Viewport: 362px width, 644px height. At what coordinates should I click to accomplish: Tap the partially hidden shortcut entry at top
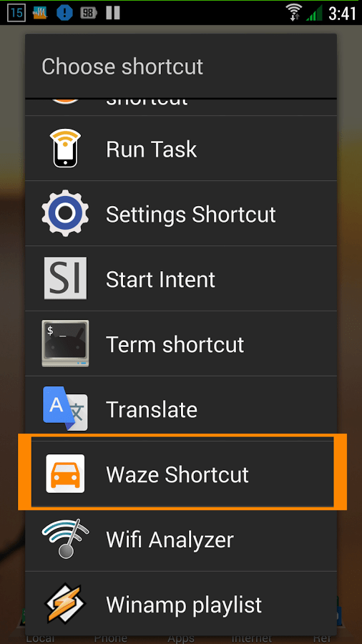pyautogui.click(x=181, y=107)
